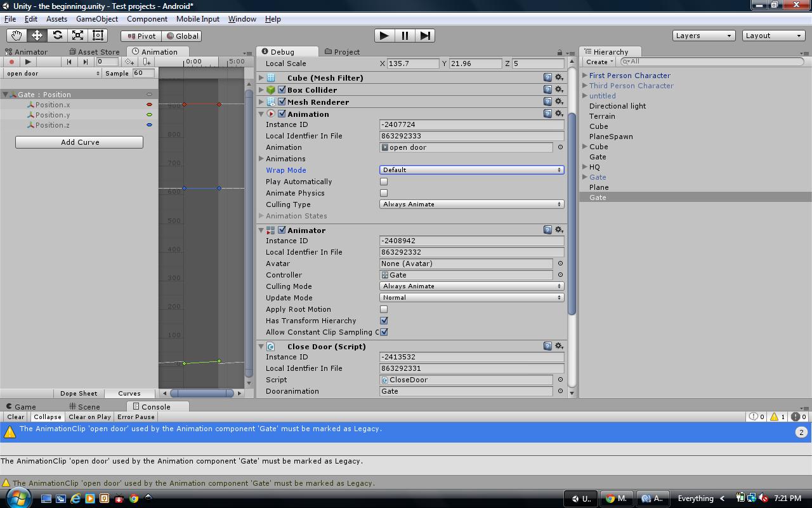Open gear menu for Box Collider
The height and width of the screenshot is (508, 812).
pos(559,90)
